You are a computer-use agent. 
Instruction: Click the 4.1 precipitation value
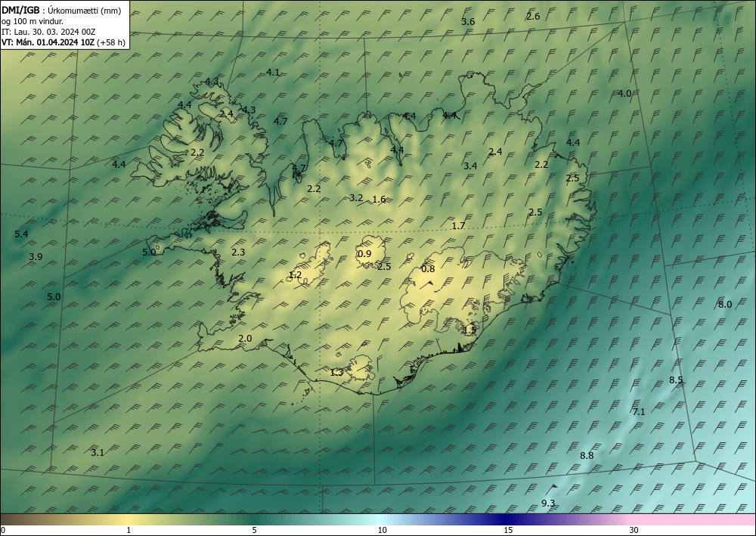tap(273, 73)
